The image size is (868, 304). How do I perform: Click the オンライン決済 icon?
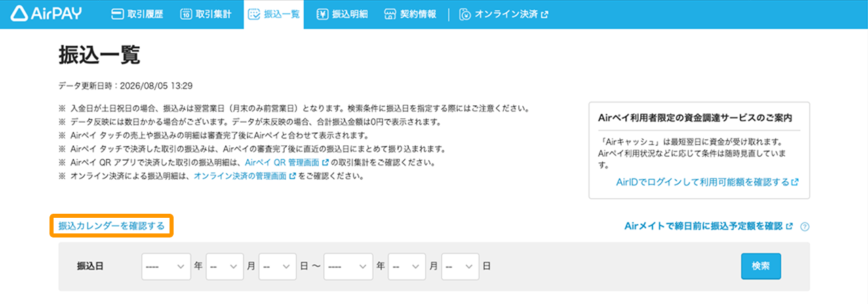point(465,14)
